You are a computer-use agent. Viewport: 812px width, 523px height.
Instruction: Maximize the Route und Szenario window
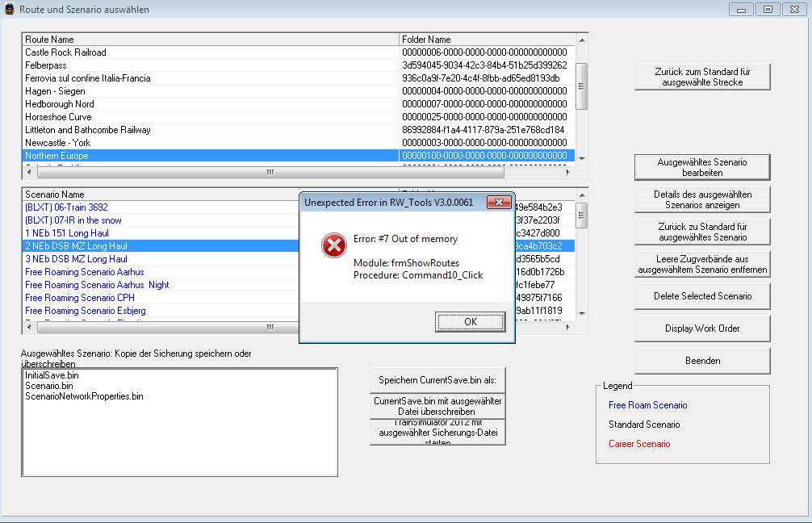[768, 10]
